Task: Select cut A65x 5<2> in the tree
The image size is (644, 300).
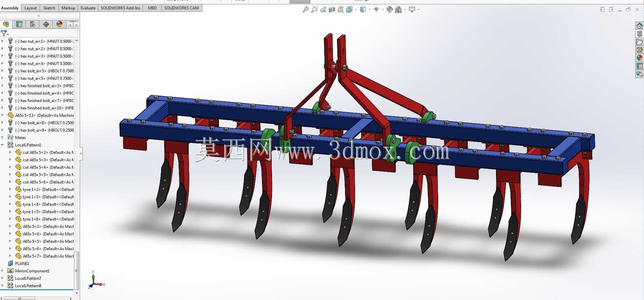Action: 48,152
